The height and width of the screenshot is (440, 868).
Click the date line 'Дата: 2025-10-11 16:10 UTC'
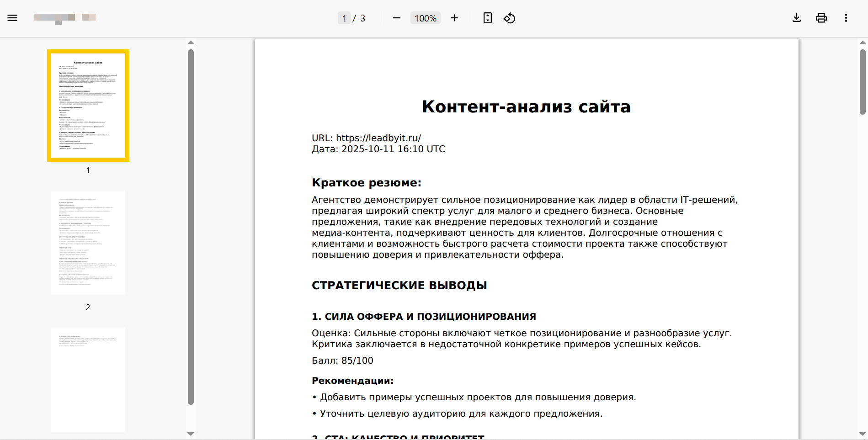pos(378,149)
